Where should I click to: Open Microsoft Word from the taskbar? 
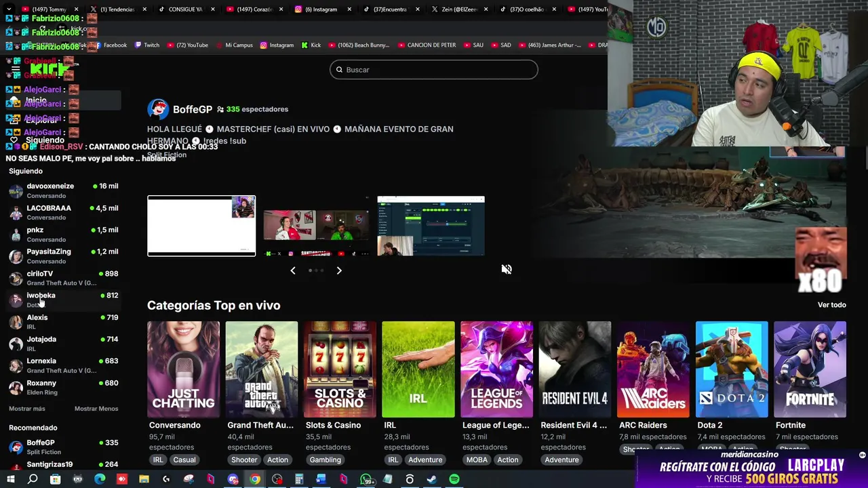click(321, 479)
